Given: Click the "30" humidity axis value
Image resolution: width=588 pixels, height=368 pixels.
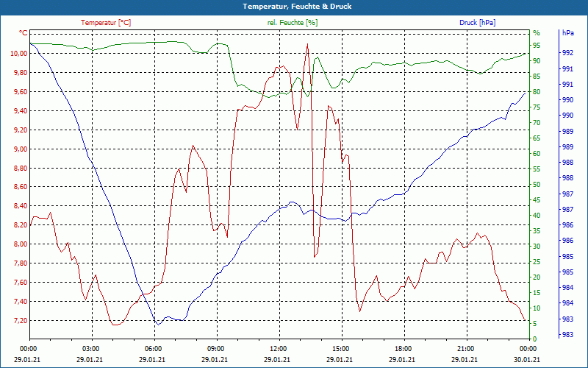Looking at the screenshot, I should (x=537, y=247).
